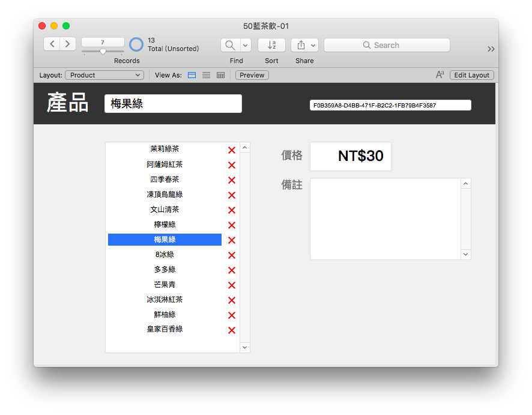Click the product list scroll down arrow

(244, 348)
